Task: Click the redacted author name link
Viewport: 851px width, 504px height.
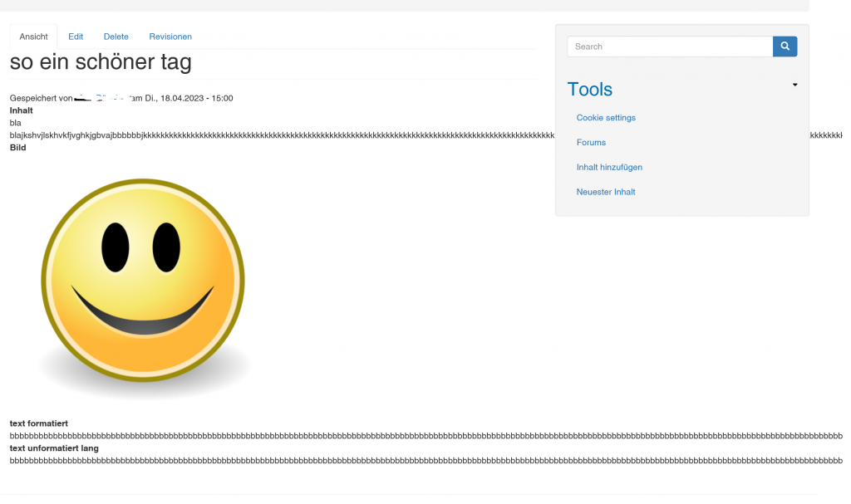Action: (x=101, y=98)
